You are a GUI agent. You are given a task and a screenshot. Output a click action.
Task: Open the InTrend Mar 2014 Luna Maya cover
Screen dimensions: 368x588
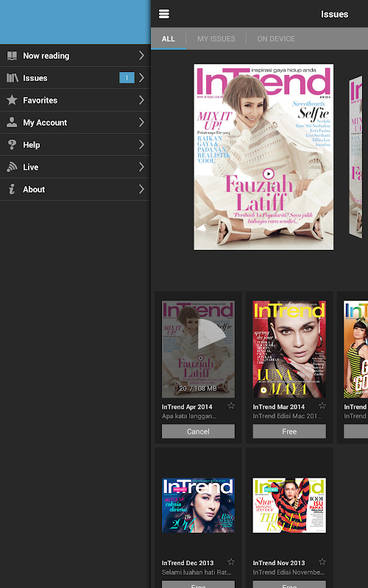[289, 349]
